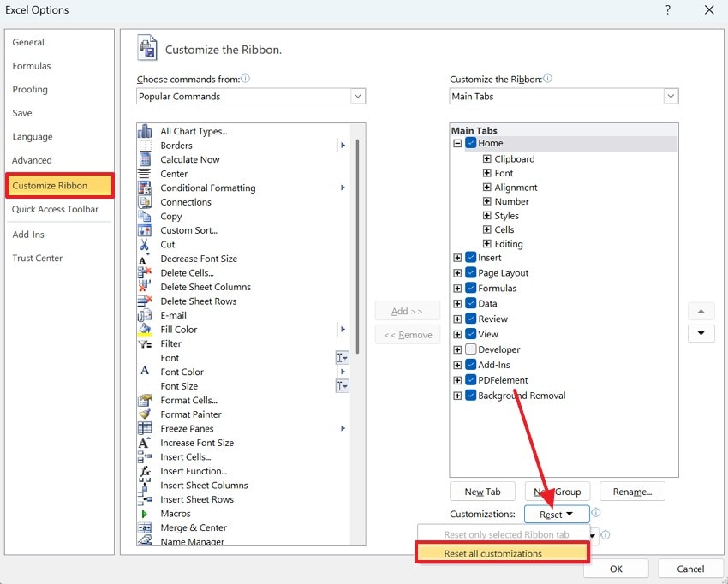
Task: Click the Delete Sheet Columns icon
Action: coord(145,286)
